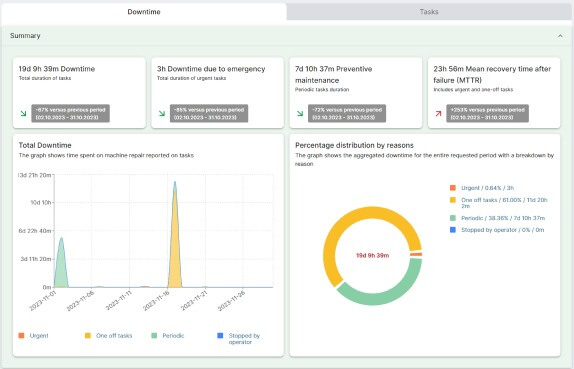Click the Summary section header label
Viewport: 574px width, 369px height.
pos(25,36)
